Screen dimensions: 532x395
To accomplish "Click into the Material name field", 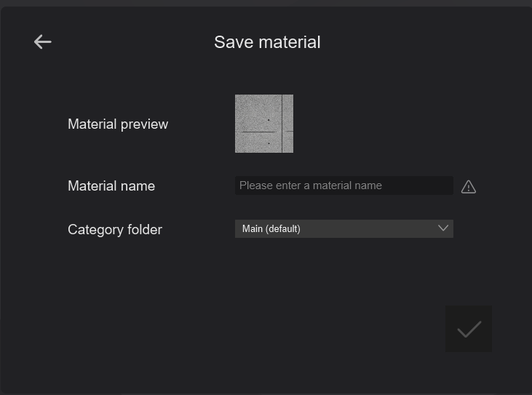I will (x=344, y=185).
